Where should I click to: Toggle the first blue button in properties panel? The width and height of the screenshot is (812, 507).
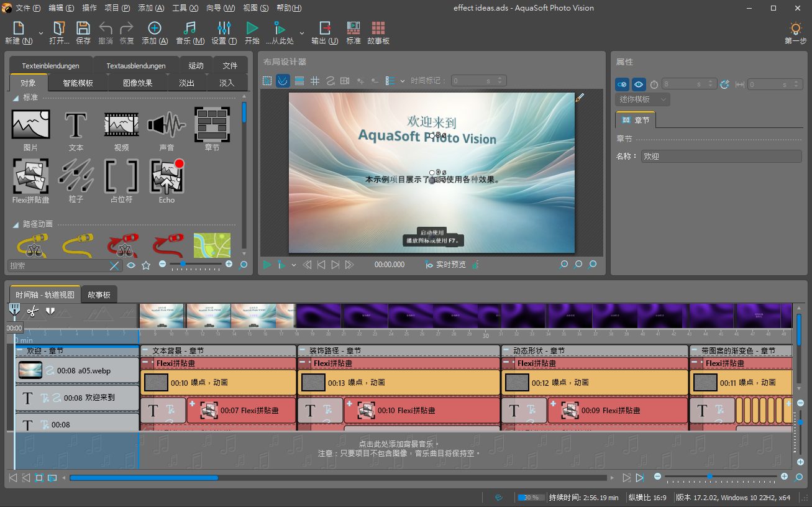coord(623,84)
